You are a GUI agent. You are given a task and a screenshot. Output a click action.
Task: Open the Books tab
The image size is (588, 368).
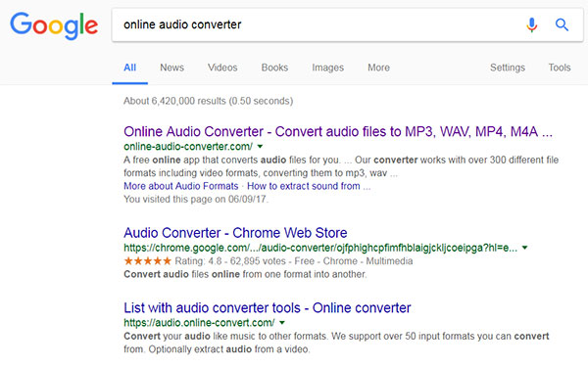(x=274, y=68)
